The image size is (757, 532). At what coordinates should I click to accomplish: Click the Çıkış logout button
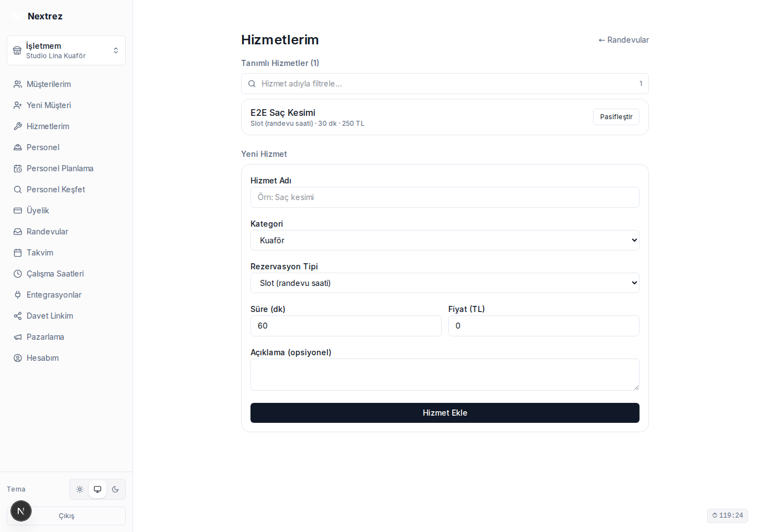[x=67, y=516]
